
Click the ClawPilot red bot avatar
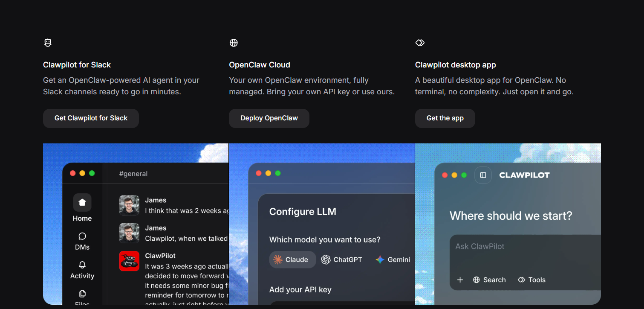point(129,261)
